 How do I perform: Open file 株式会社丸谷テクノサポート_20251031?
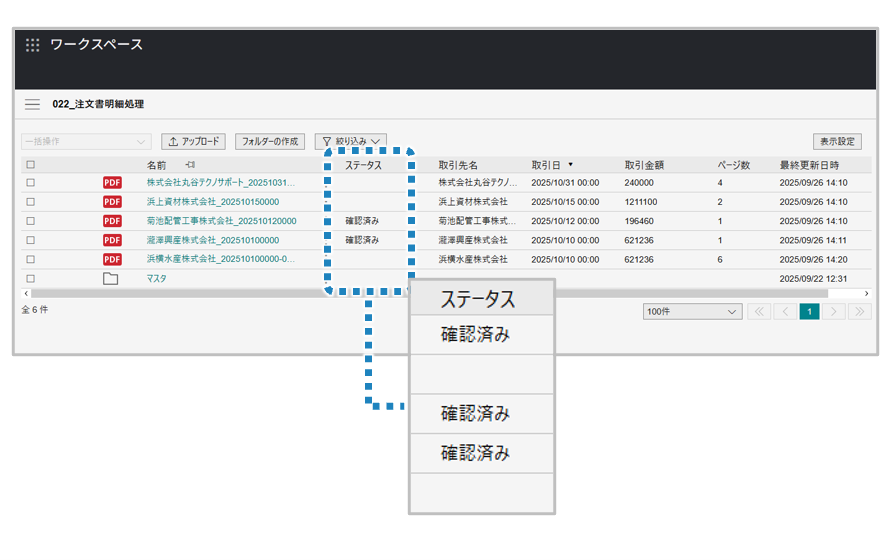coord(220,182)
